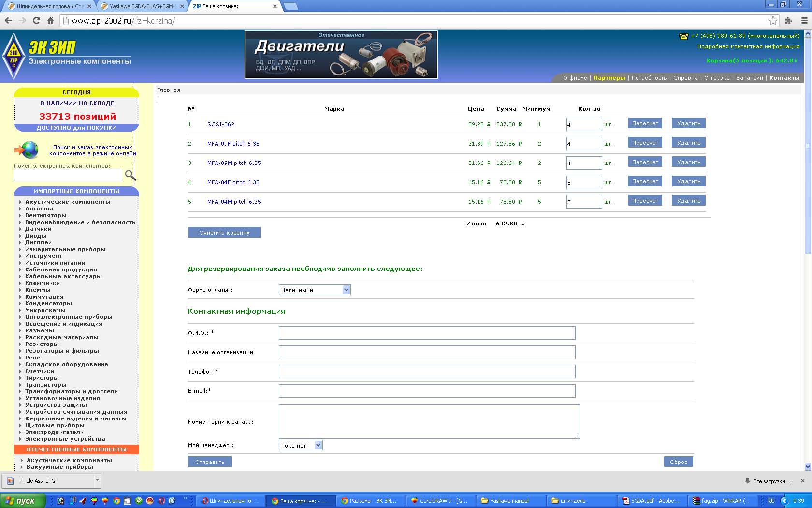Expand the 'Диоды' category arrow
The image size is (812, 508).
point(20,236)
